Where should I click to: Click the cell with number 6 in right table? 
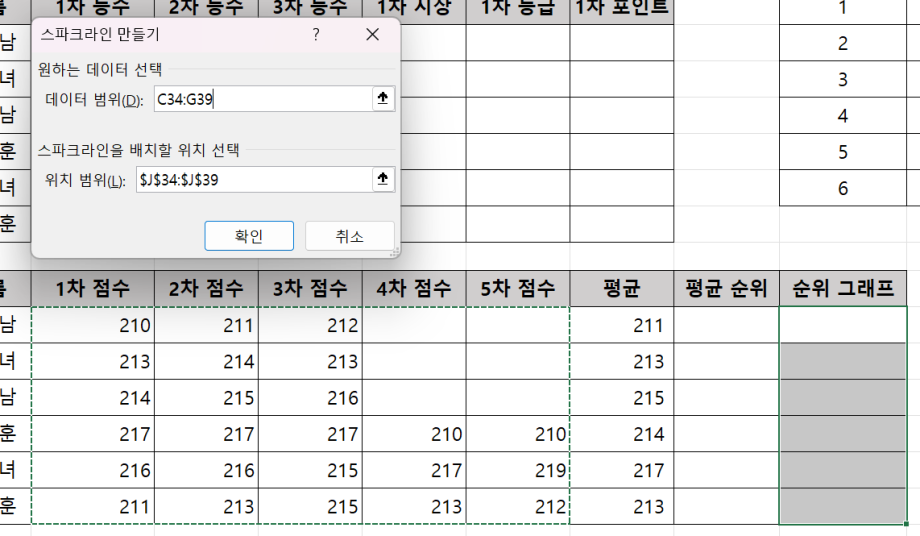click(x=843, y=188)
